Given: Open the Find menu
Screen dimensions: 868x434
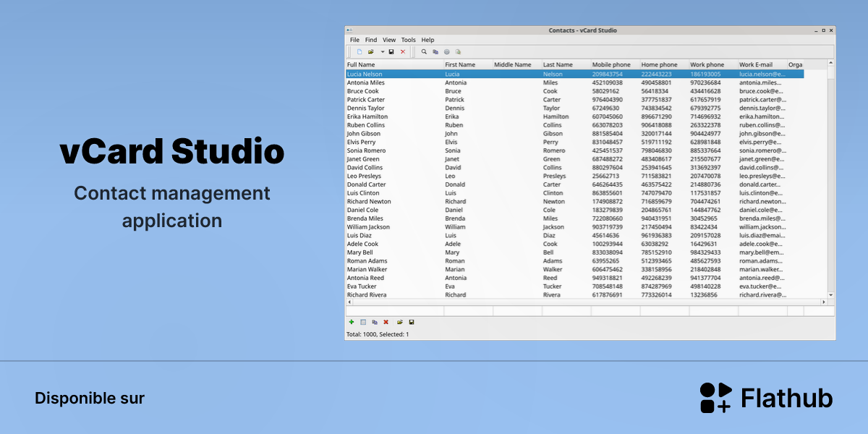Looking at the screenshot, I should coord(371,40).
